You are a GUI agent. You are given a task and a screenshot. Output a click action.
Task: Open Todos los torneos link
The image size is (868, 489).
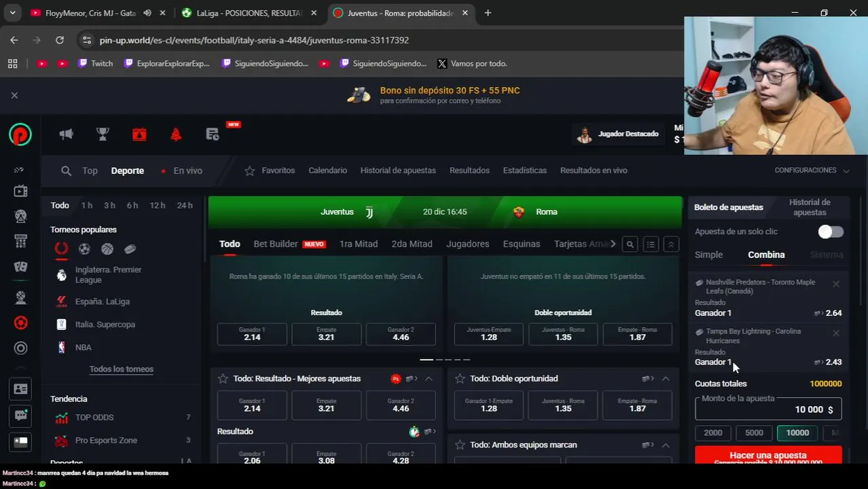(x=122, y=369)
